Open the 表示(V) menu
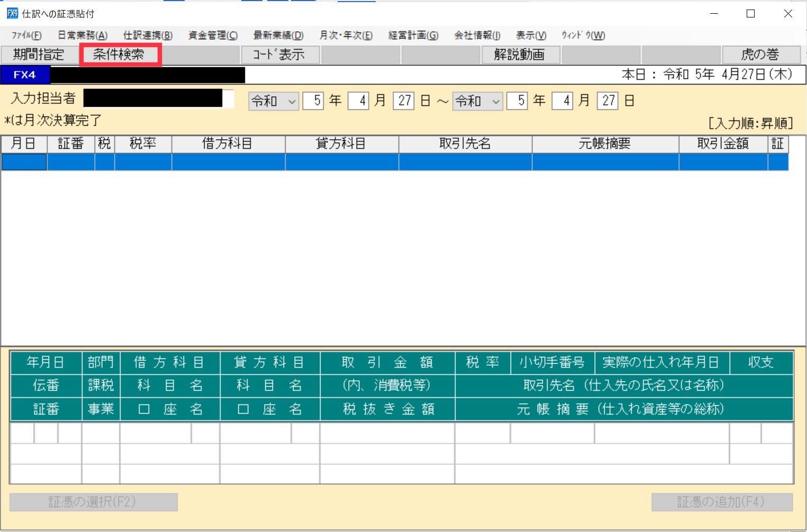This screenshot has width=807, height=532. [531, 35]
